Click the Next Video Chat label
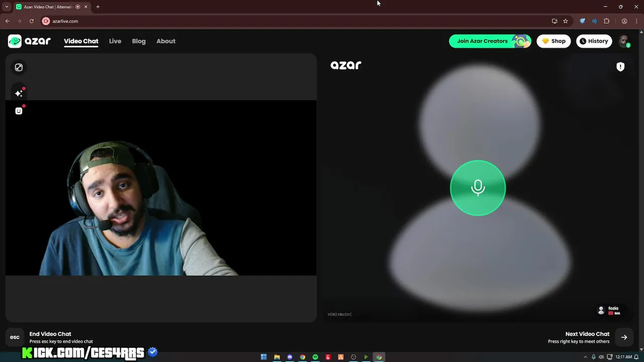Viewport: 644px width, 362px height. [x=587, y=334]
